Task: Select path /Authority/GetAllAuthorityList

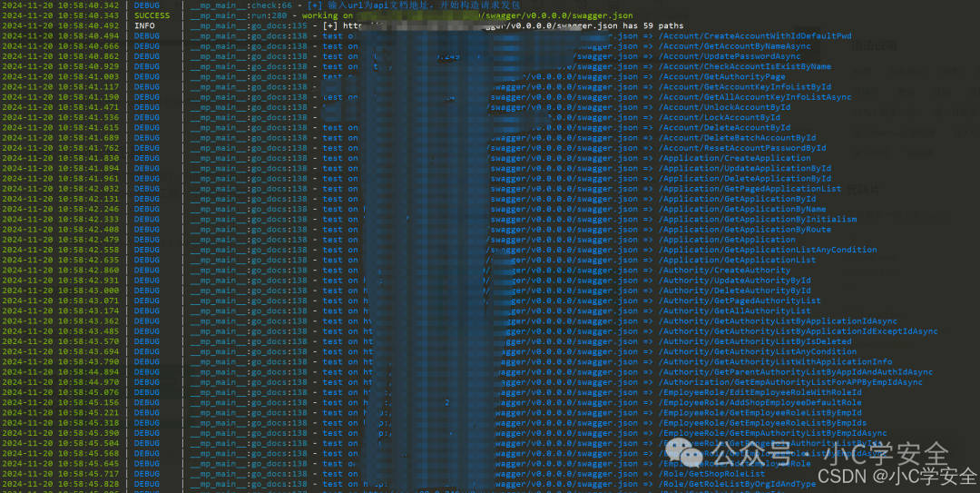Action: coord(734,311)
